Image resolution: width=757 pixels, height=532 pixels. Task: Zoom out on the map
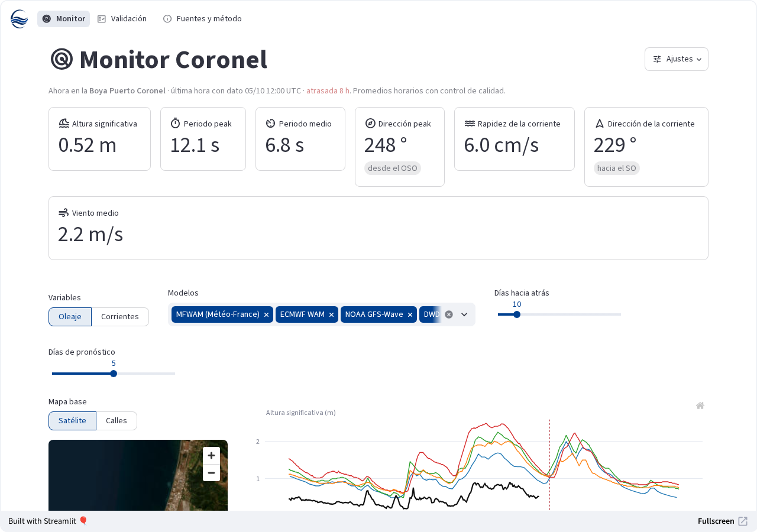pos(211,473)
